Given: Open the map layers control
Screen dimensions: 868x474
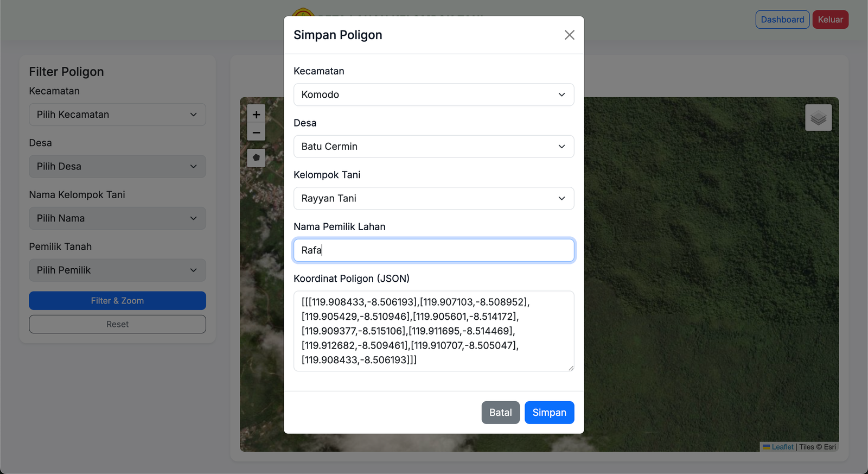Looking at the screenshot, I should [818, 118].
